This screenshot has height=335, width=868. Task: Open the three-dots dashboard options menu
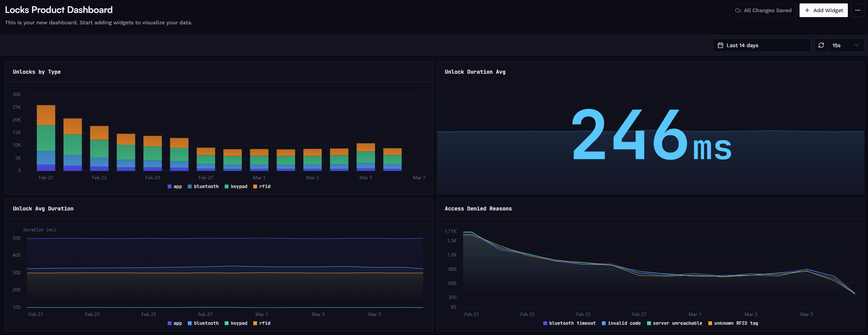coord(858,10)
